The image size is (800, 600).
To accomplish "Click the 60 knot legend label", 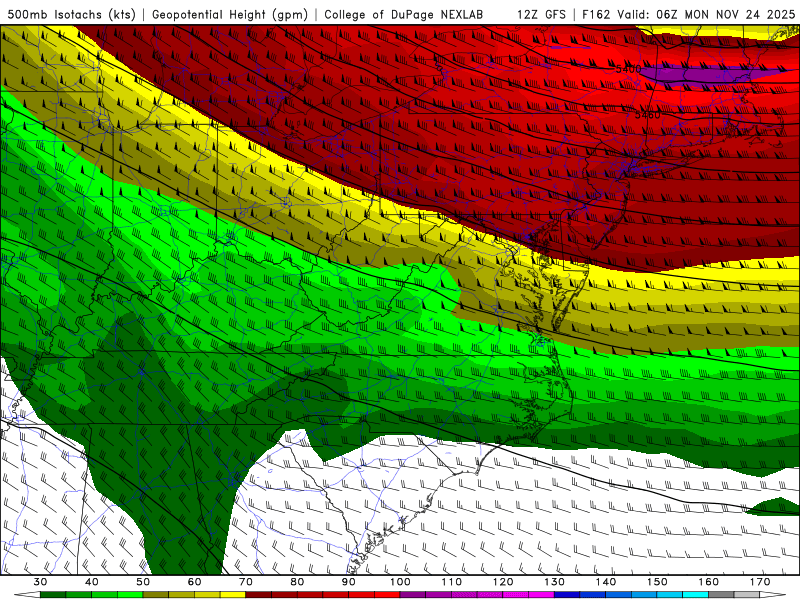I will (x=194, y=582).
